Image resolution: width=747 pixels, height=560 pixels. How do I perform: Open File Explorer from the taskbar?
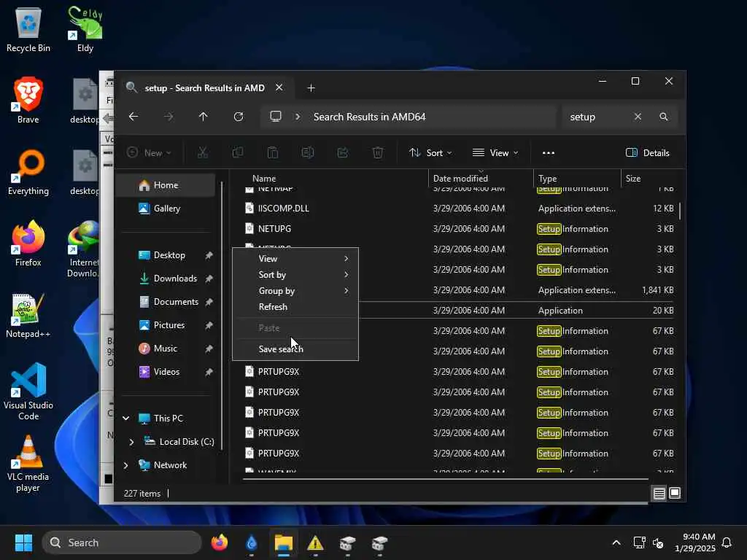(284, 542)
